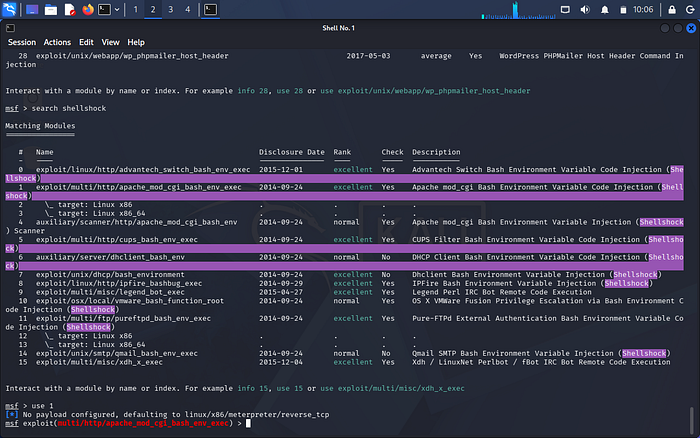Minimize the Shell No. 1 window
Screen dimensions: 700x438
pos(664,28)
